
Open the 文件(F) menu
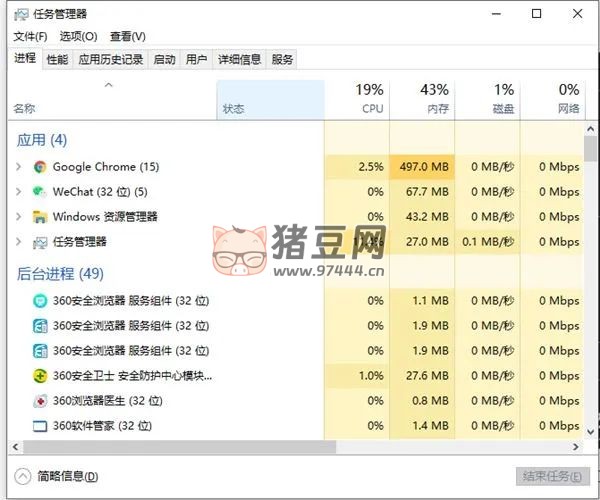[30, 37]
